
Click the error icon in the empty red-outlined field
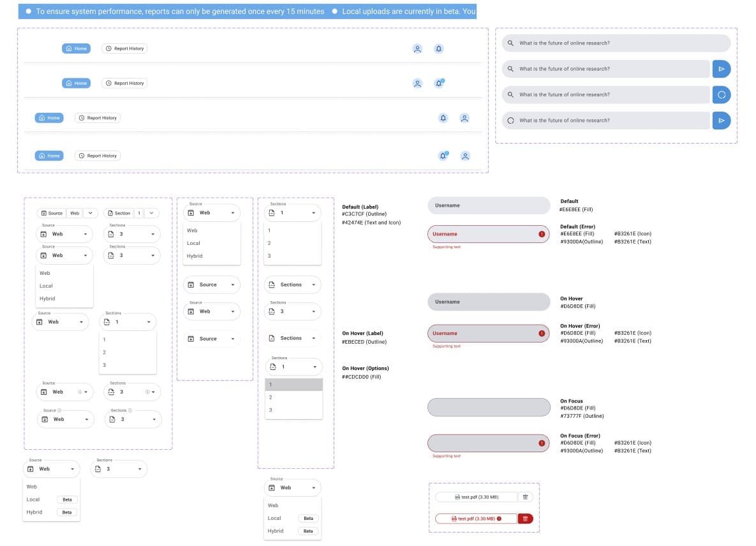coord(542,443)
